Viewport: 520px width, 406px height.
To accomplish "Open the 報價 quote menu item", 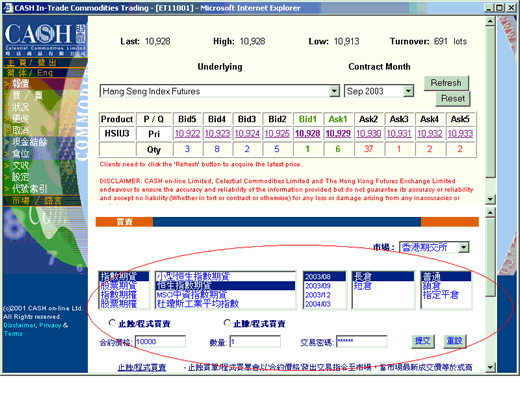I will 21,83.
